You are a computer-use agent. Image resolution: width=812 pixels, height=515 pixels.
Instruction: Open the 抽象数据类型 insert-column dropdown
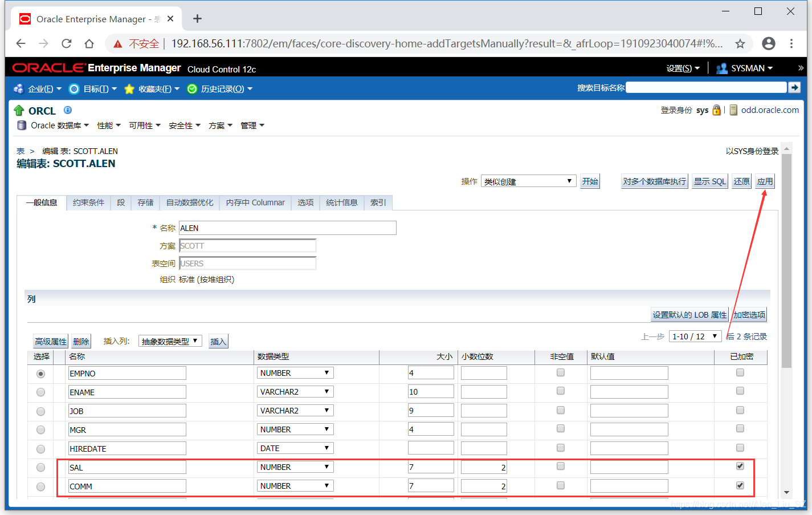coord(170,341)
